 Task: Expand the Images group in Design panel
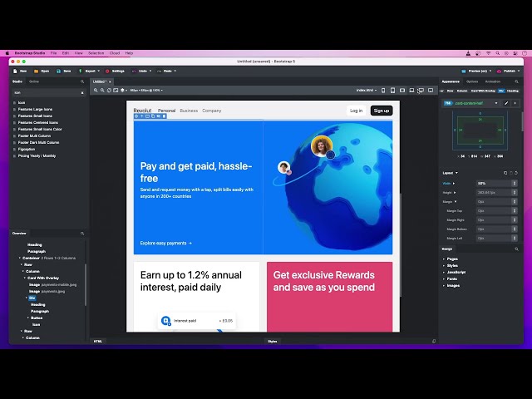point(444,286)
